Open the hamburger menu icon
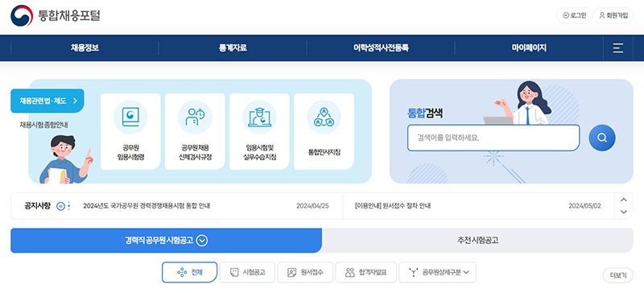Viewport: 644px width, 293px height. click(x=617, y=48)
